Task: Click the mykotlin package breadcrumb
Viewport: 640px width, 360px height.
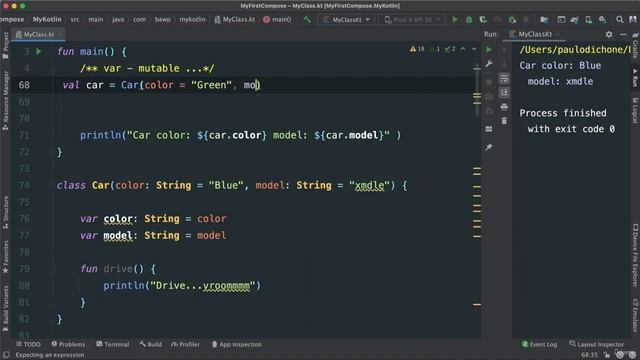Action: pyautogui.click(x=192, y=19)
